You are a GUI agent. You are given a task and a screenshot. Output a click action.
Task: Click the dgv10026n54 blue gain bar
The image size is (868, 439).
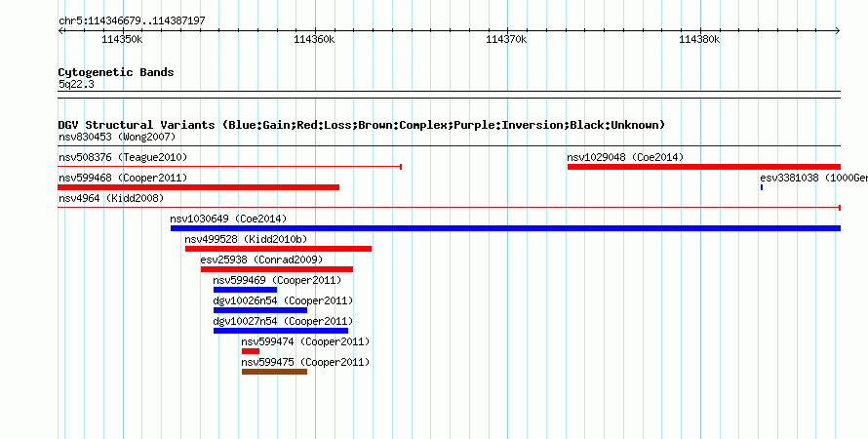(260, 310)
